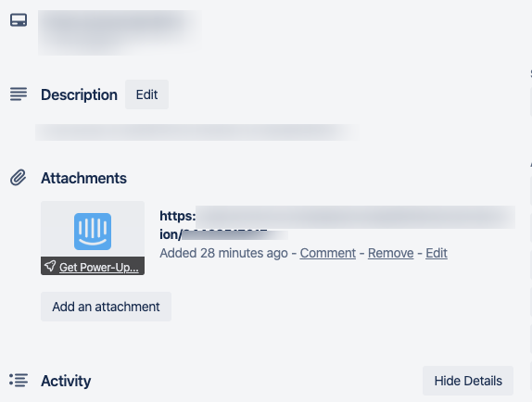Click the Attachments section heading

(x=83, y=178)
